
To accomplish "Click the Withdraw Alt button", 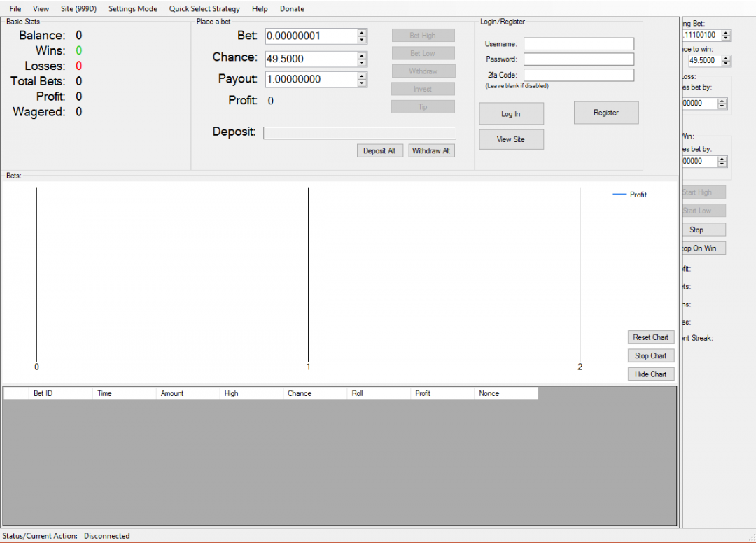I will tap(431, 151).
